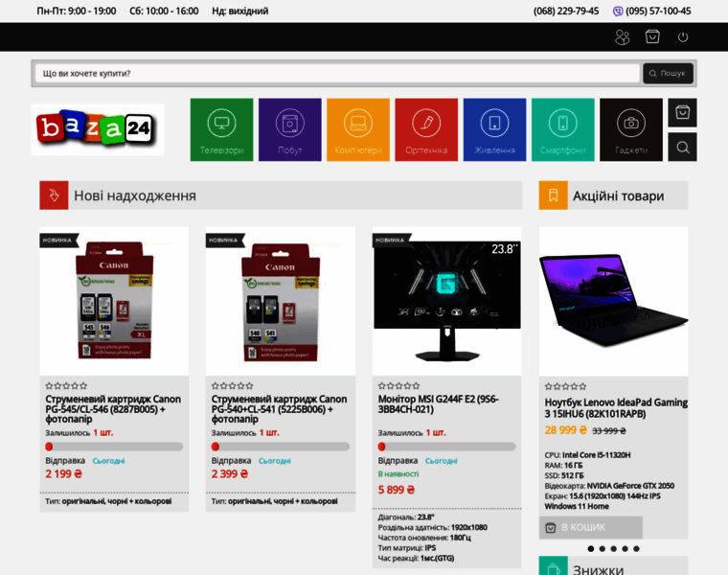
Task: Click the star rating of the Lenovo laptop
Action: pyautogui.click(x=565, y=386)
